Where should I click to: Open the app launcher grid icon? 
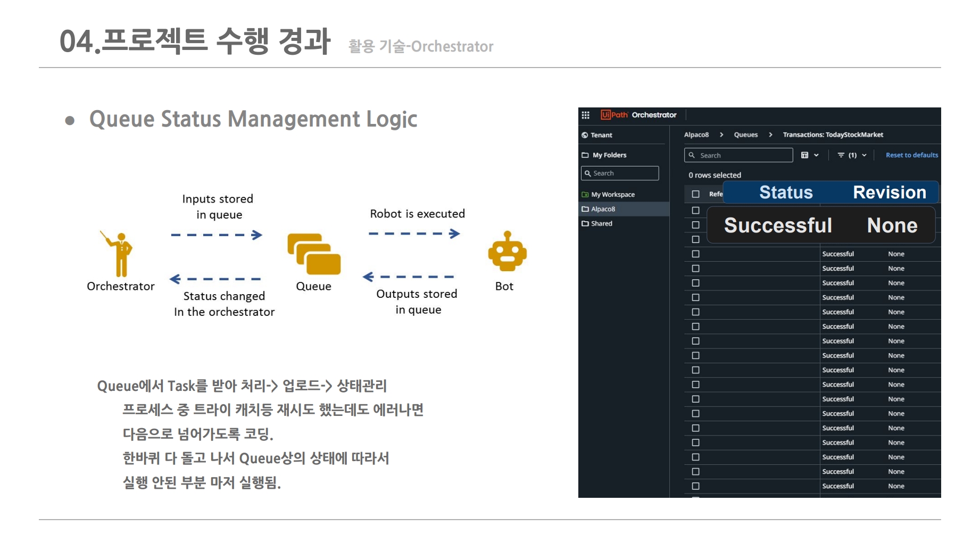(x=585, y=115)
